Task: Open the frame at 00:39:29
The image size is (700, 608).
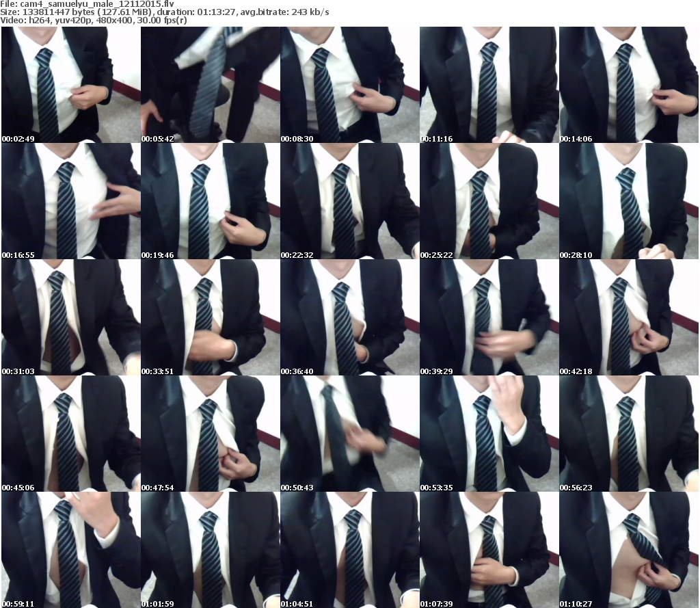Action: point(489,317)
